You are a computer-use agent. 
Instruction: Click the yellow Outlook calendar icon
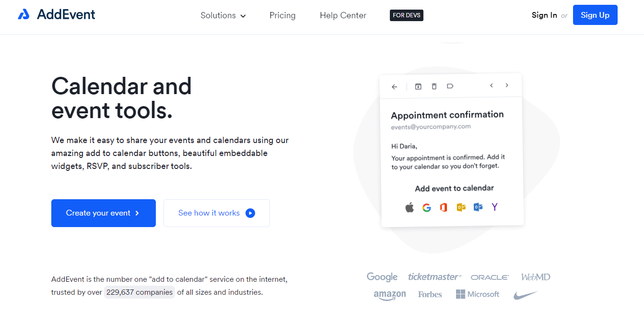(461, 207)
